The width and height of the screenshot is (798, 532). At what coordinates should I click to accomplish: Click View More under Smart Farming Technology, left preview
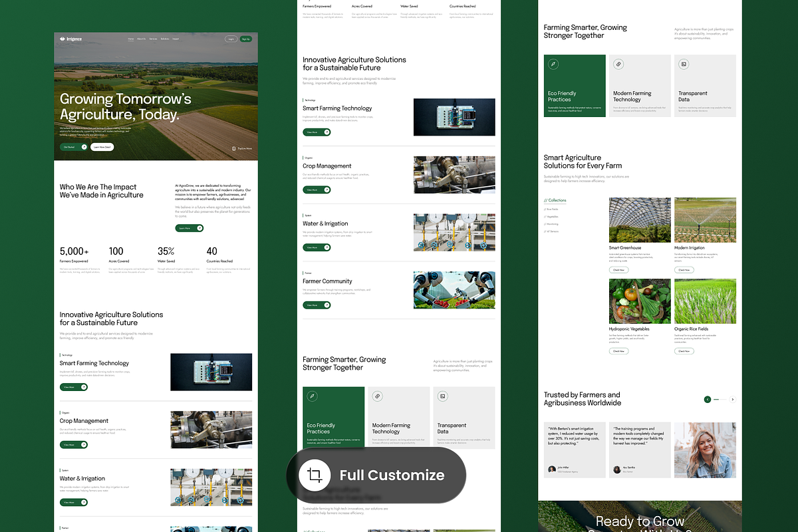pos(74,387)
